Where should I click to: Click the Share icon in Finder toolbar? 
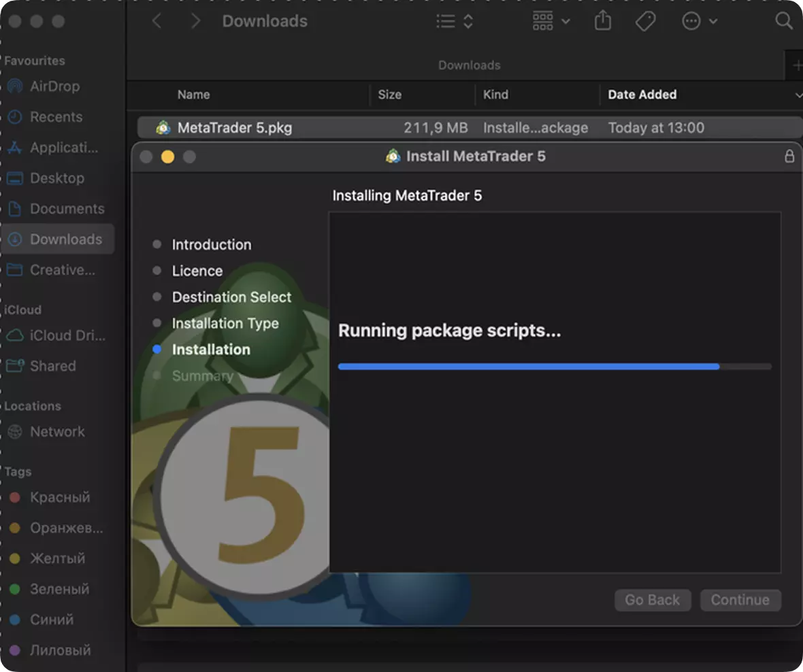click(602, 22)
